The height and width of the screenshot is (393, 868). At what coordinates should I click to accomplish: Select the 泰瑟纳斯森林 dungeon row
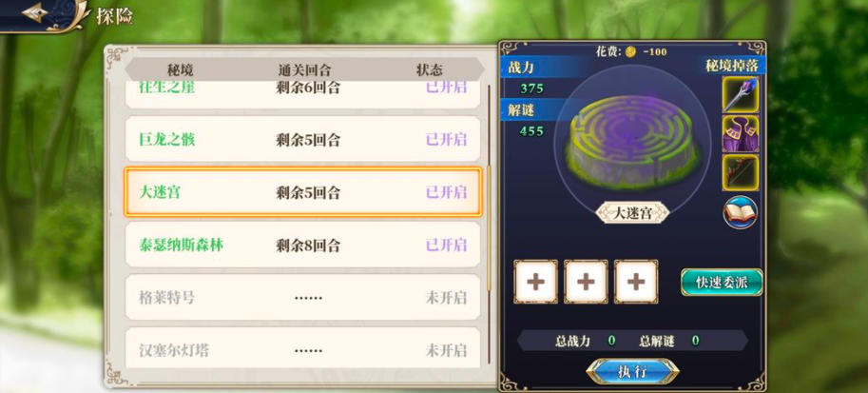(x=303, y=245)
